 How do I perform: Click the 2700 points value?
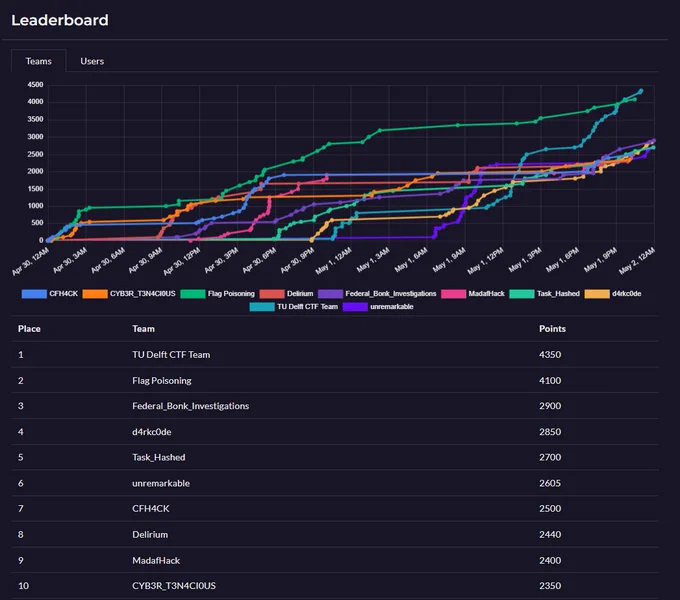tap(550, 457)
